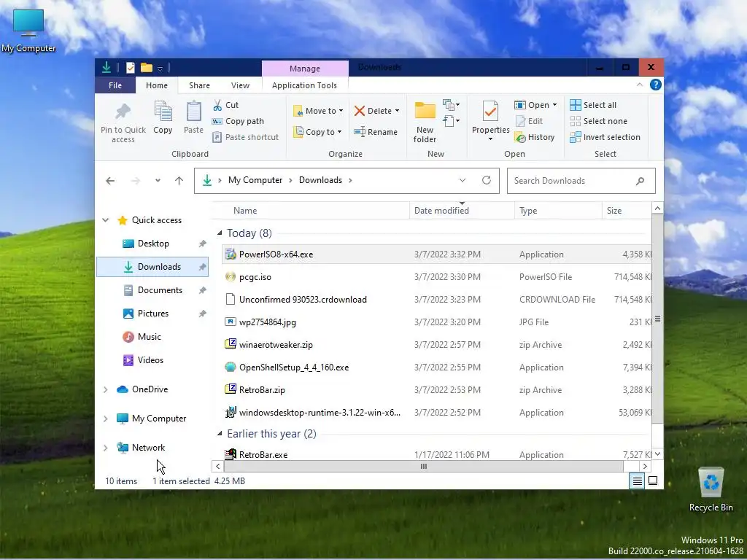This screenshot has width=747, height=560.
Task: Open Recycle Bin on the desktop
Action: (711, 489)
